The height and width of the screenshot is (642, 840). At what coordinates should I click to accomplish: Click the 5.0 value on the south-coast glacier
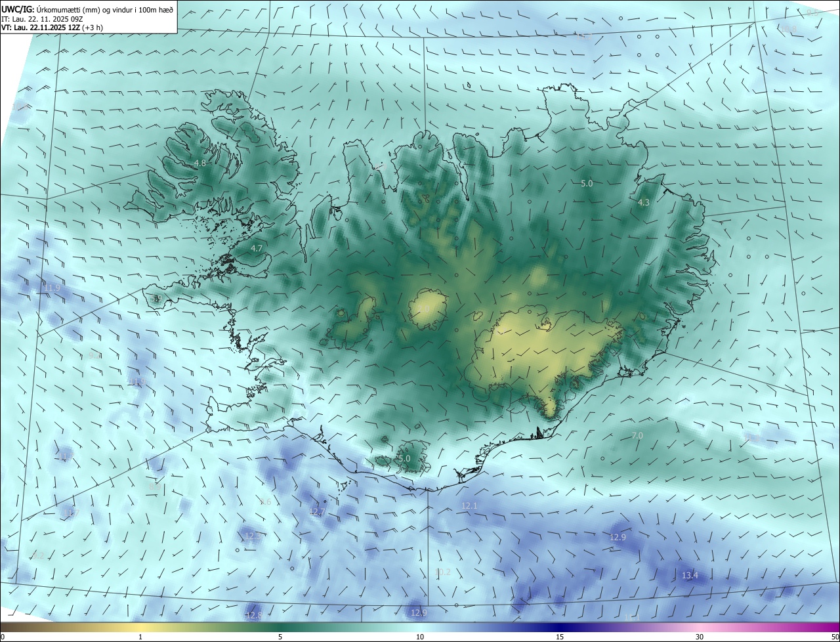coord(404,458)
